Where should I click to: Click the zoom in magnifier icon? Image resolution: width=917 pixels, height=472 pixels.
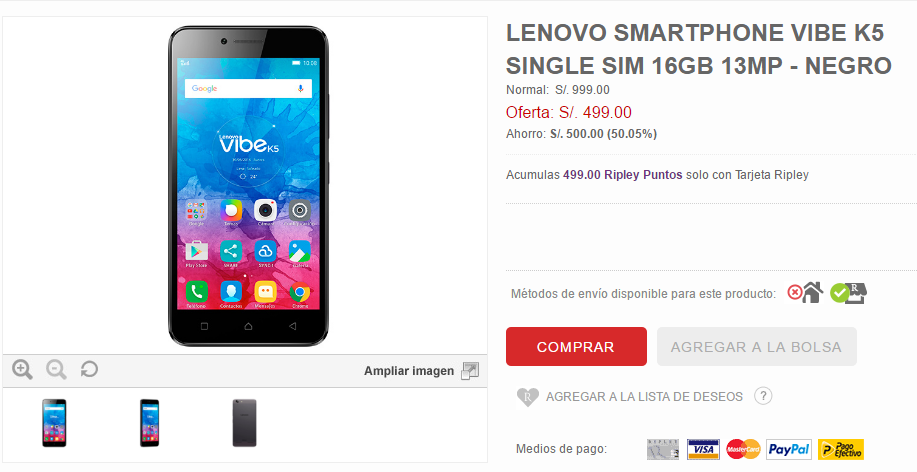(22, 370)
